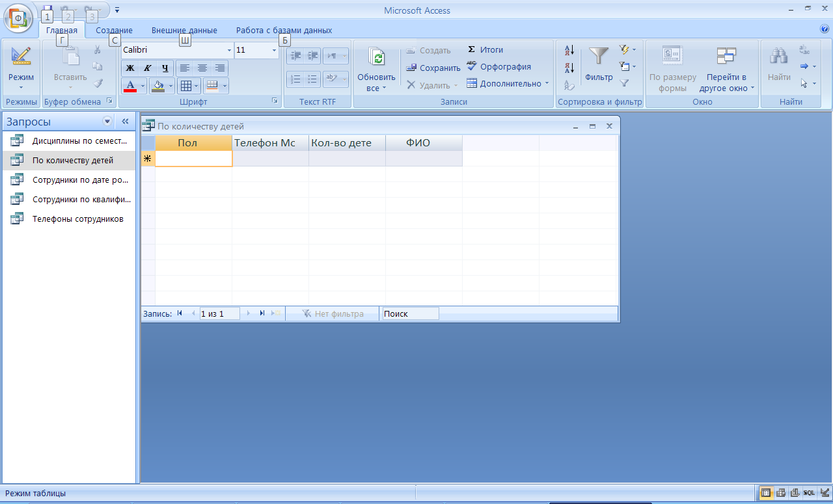Screen dimensions: 833x504
Task: Expand the font color arrow
Action: coord(143,86)
